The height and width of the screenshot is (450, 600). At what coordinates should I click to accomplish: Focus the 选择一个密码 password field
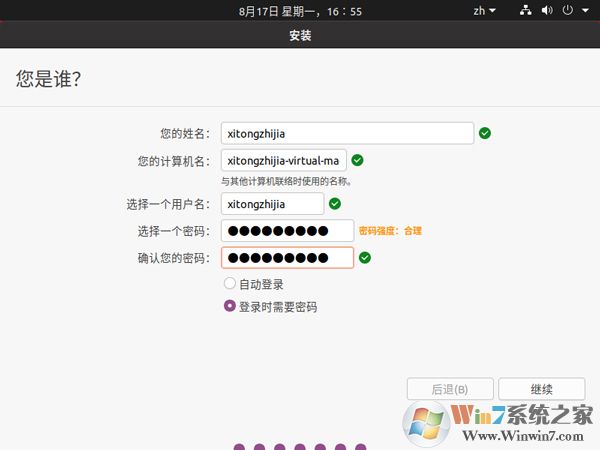[x=287, y=231]
